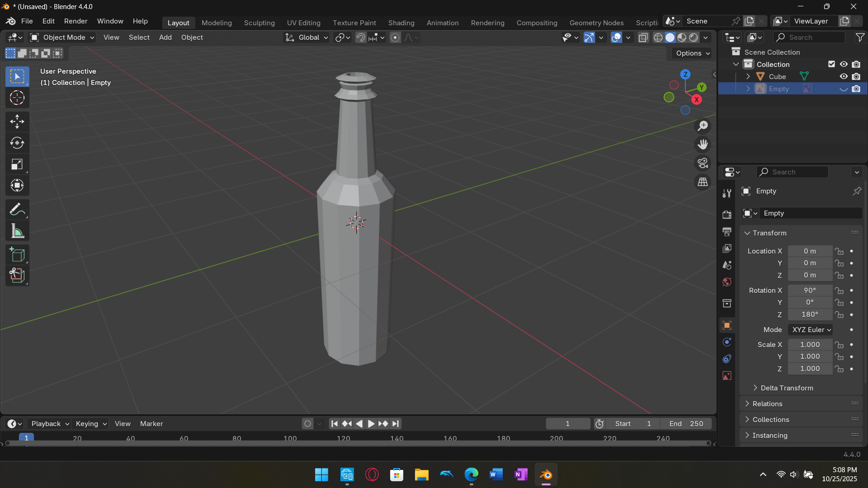
Task: Activate the Rotate tool
Action: [17, 143]
